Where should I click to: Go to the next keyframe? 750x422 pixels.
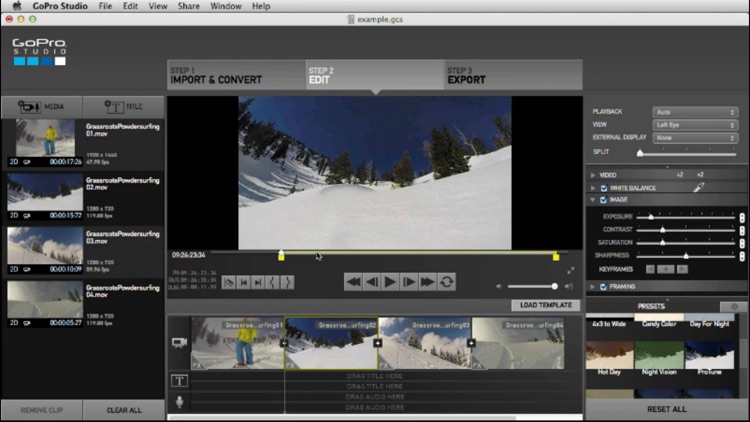pos(683,269)
